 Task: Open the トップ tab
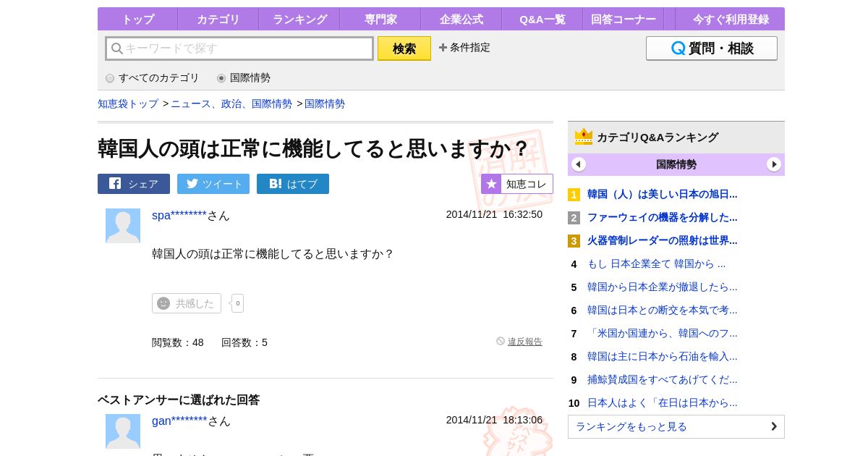(x=137, y=19)
